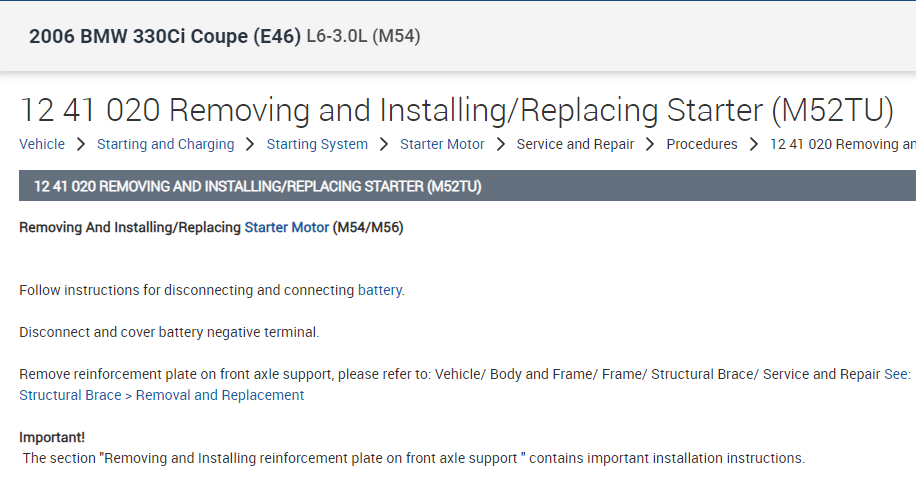Click the chevron after Service and Repair
Screen dimensions: 916x482
[650, 144]
